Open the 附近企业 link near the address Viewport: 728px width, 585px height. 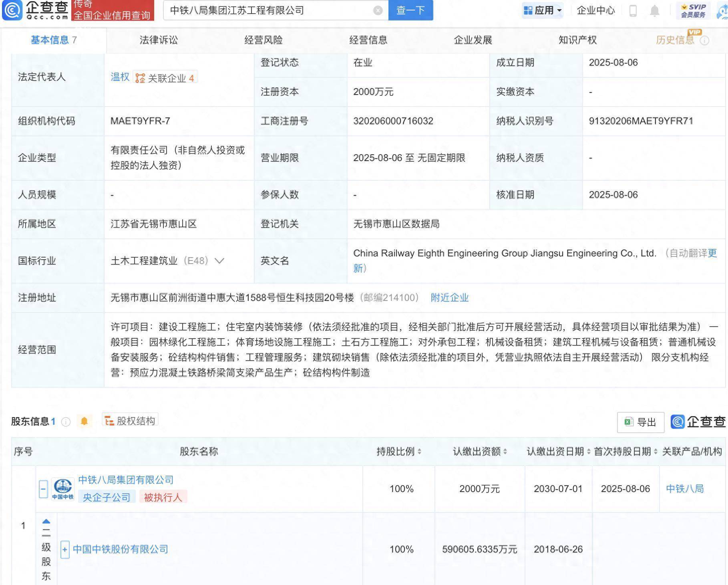(x=449, y=298)
